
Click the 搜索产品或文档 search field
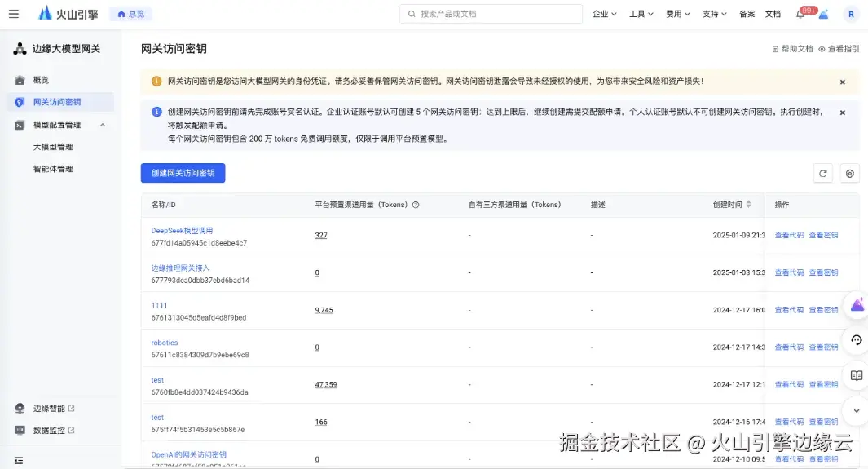[x=491, y=14]
